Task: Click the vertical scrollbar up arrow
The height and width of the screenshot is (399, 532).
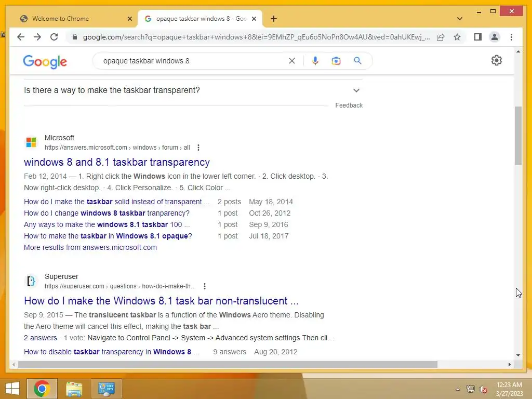Action: tap(518, 51)
